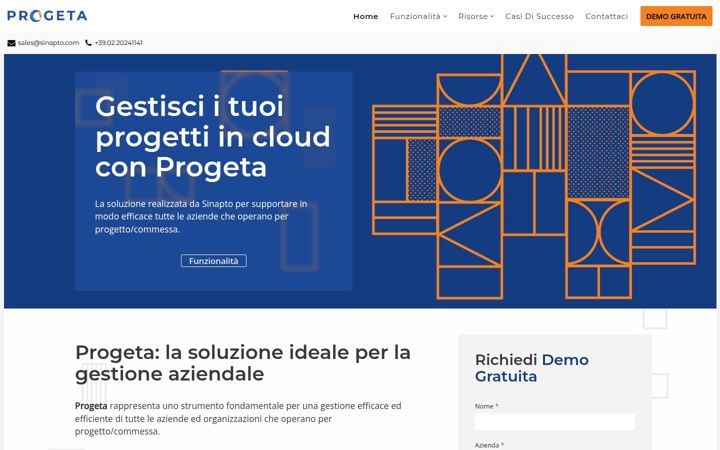Open the Funzionalità menu
720x450 pixels.
[415, 16]
